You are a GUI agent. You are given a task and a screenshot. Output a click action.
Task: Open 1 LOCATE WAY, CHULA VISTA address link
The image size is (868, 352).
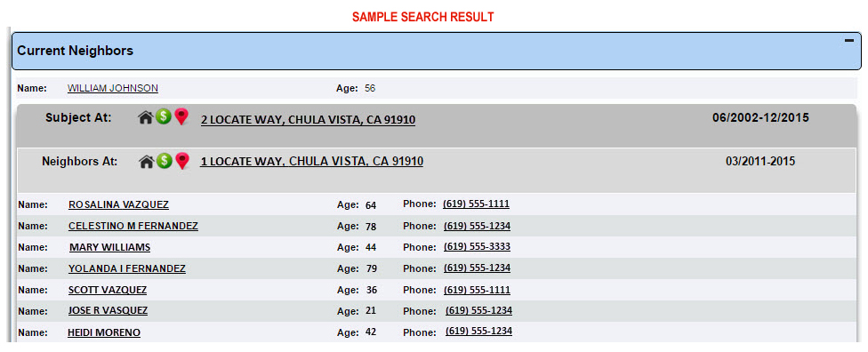point(311,162)
